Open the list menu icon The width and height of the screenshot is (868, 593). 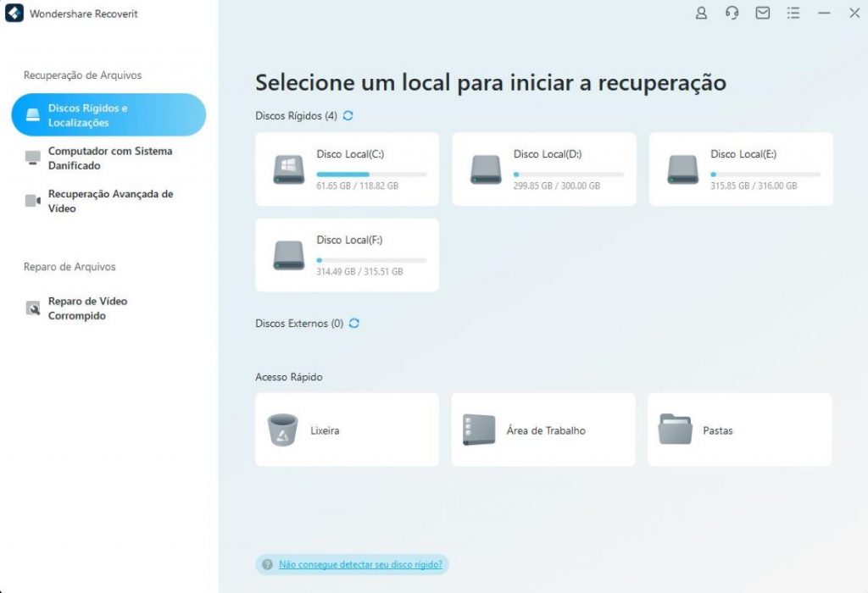tap(793, 13)
